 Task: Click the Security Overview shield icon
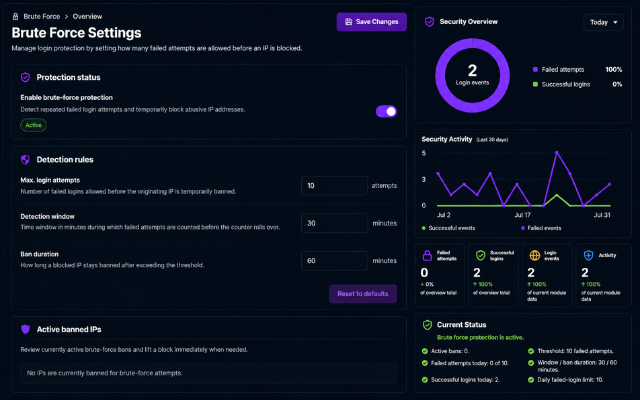pos(429,22)
